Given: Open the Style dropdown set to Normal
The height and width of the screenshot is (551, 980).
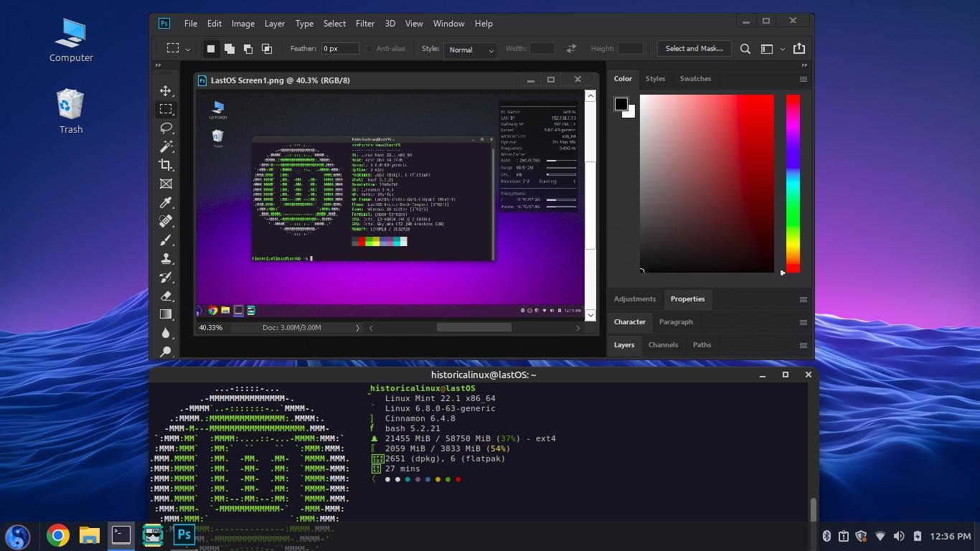Looking at the screenshot, I should tap(470, 50).
